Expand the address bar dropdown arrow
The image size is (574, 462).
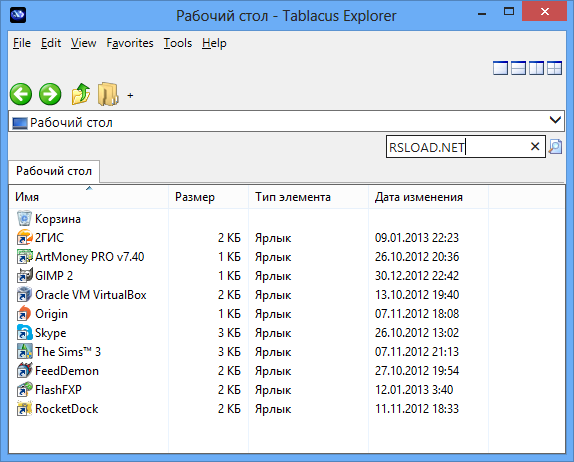(x=555, y=120)
